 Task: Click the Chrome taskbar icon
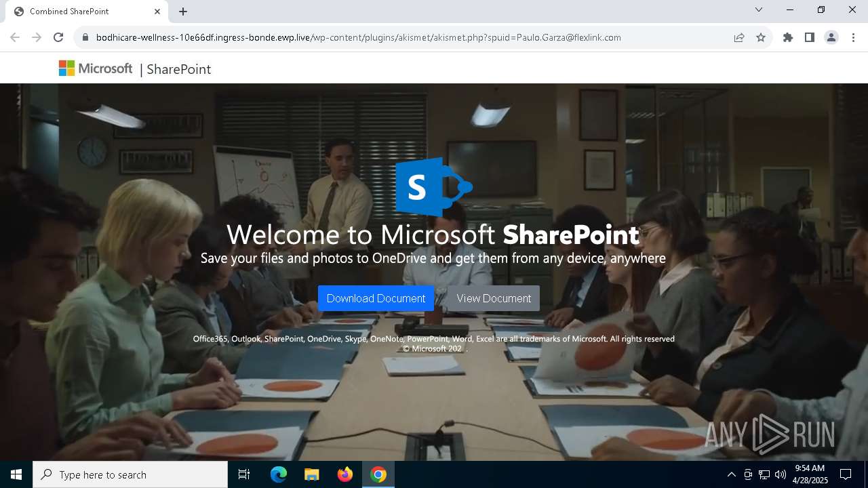point(378,474)
